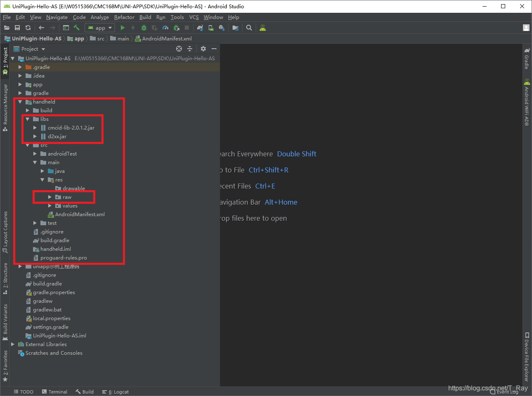532x396 pixels.
Task: Click the Make Project hammer icon
Action: 76,28
